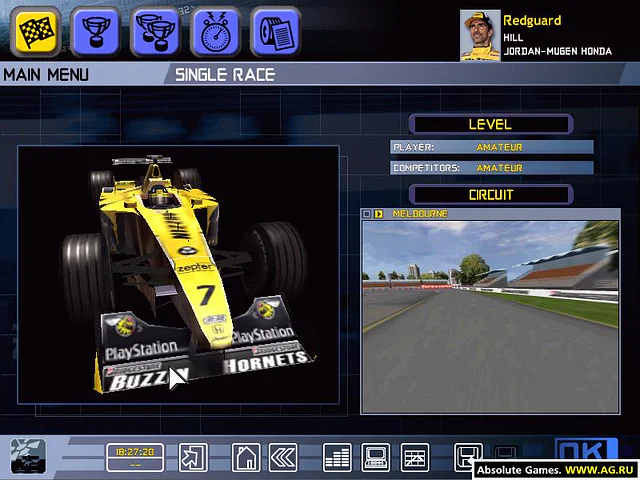Select the Redguard player name
This screenshot has height=480, width=640.
pyautogui.click(x=532, y=20)
